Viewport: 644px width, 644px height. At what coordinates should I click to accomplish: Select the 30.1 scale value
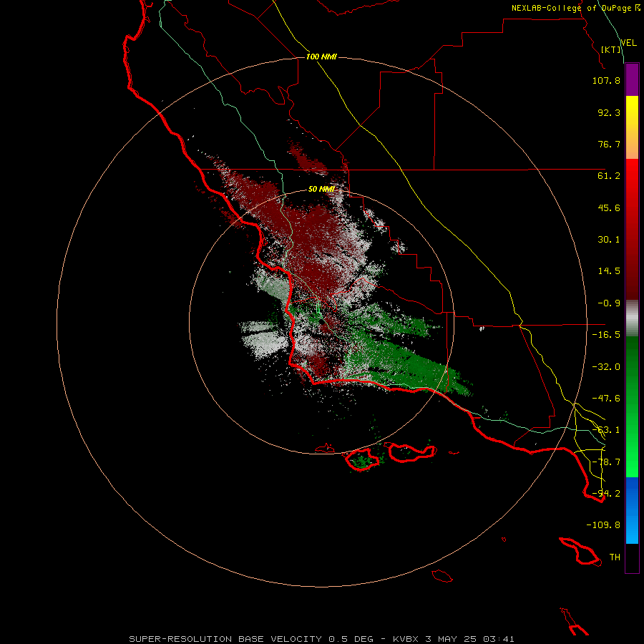tap(609, 240)
